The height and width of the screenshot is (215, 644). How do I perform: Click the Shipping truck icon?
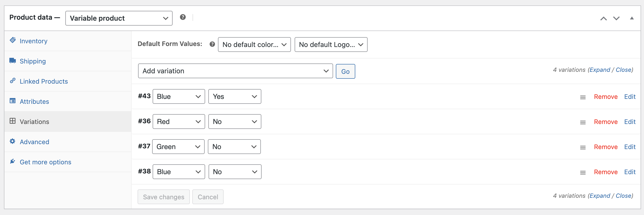coord(13,61)
